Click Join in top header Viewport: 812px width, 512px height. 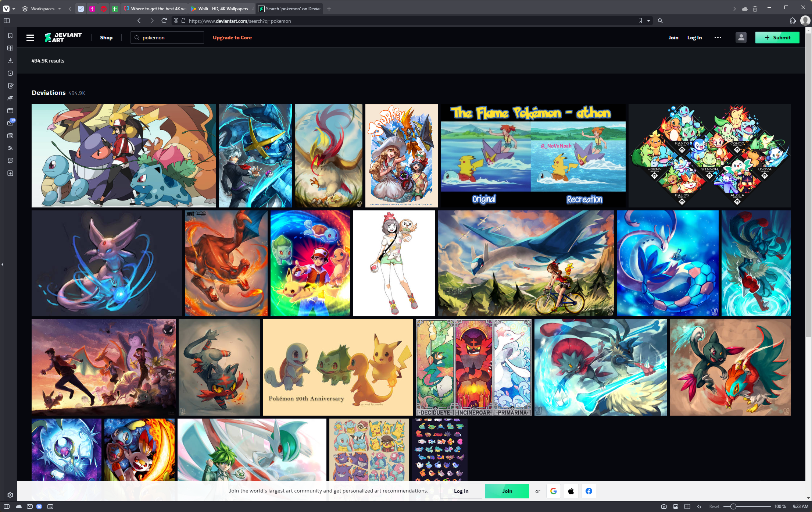[x=673, y=38]
